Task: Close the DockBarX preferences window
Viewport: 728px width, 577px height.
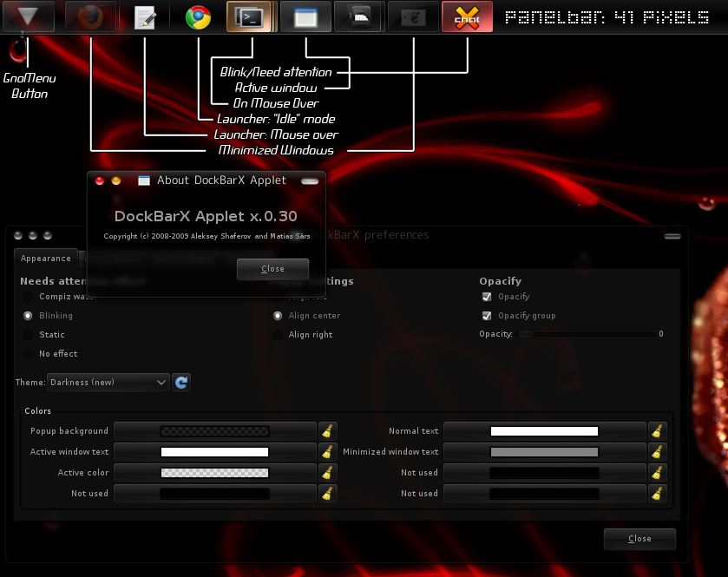Action: pos(639,539)
